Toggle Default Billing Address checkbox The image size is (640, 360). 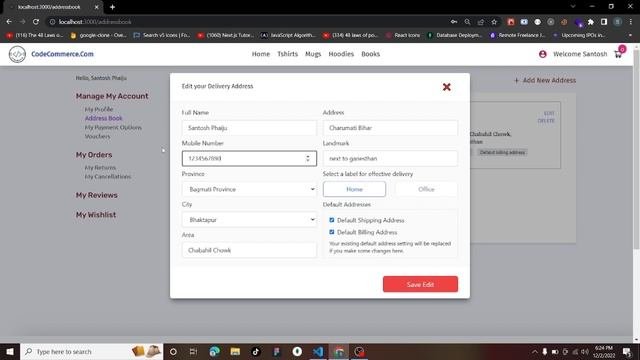click(x=332, y=232)
